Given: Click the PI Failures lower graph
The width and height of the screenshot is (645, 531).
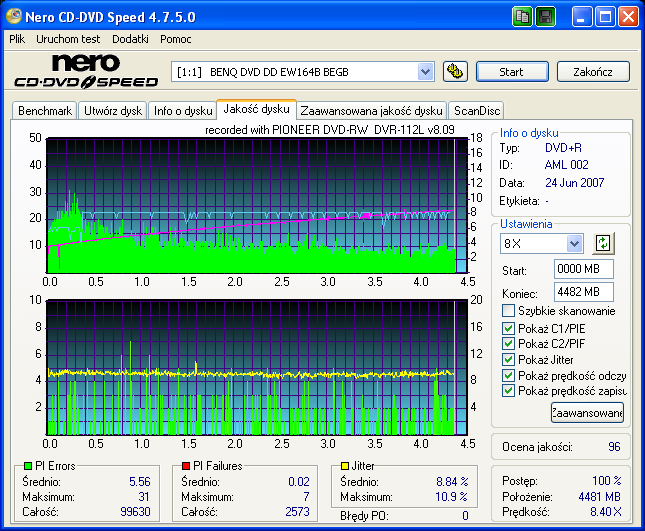Looking at the screenshot, I should click(257, 367).
